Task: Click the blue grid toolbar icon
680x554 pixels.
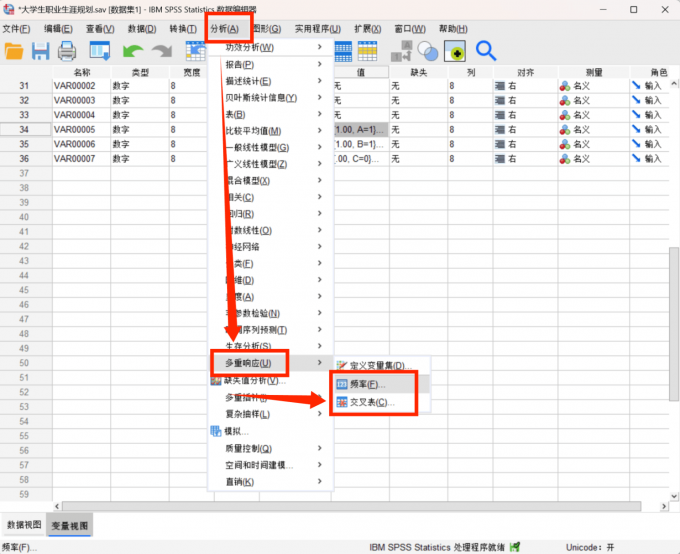Action: 343,51
